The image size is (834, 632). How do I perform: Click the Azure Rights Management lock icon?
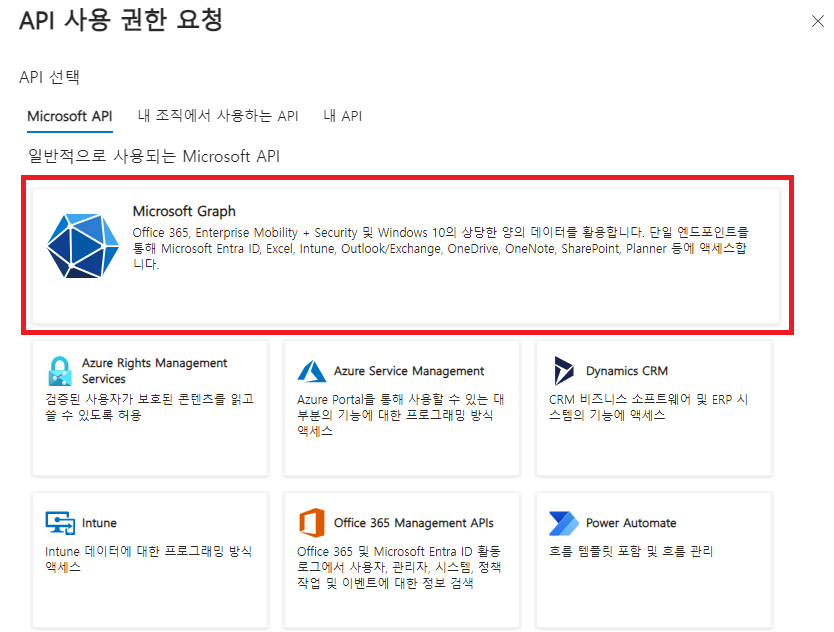pyautogui.click(x=60, y=371)
